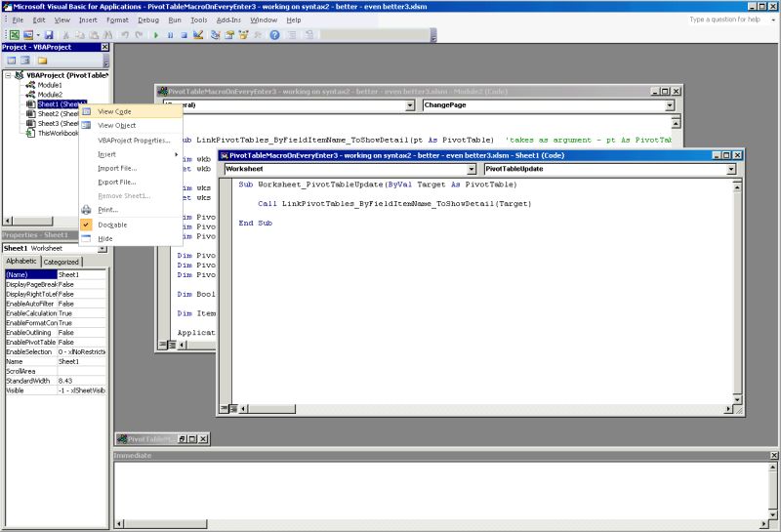This screenshot has height=532, width=781.
Task: Click the Project Explorer toolbar icon
Action: [x=215, y=35]
